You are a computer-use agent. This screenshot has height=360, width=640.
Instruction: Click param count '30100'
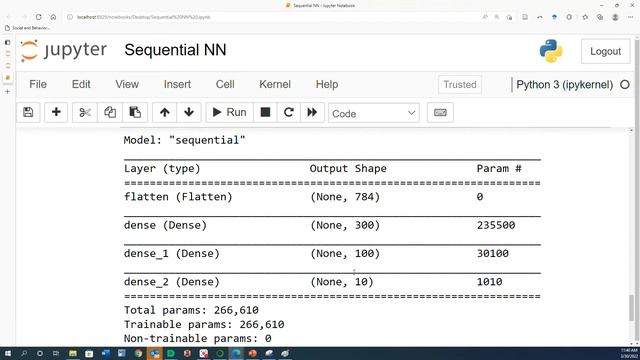(493, 253)
